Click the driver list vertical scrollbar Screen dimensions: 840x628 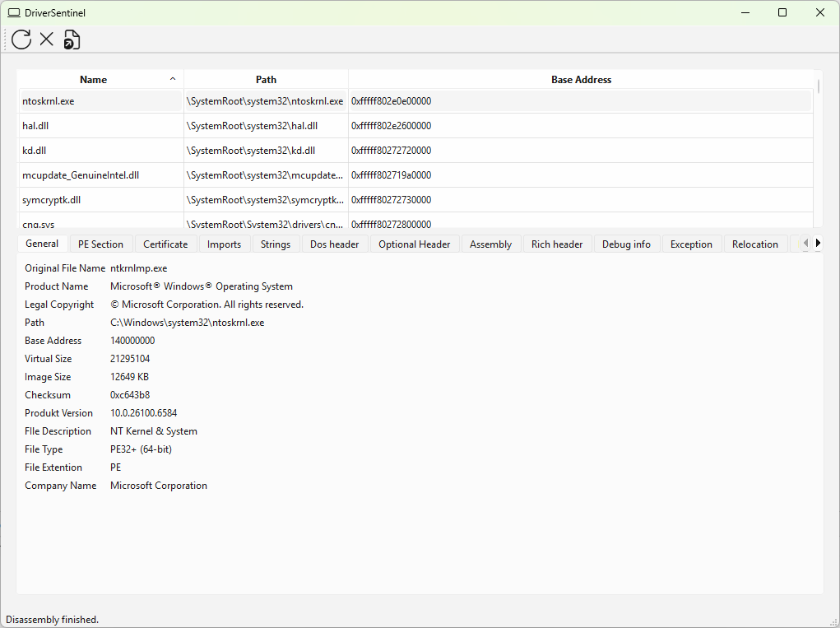[x=818, y=148]
